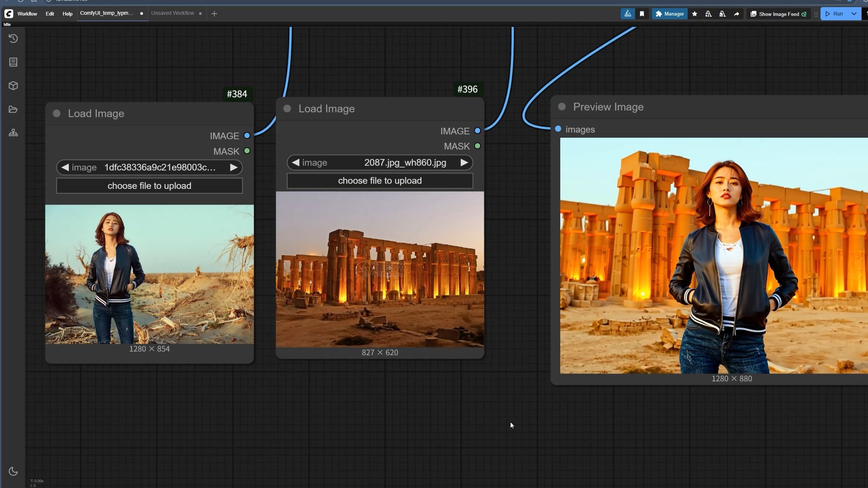
Task: Select next image in 2087.jpg_wh860.jpg selector
Action: click(464, 163)
